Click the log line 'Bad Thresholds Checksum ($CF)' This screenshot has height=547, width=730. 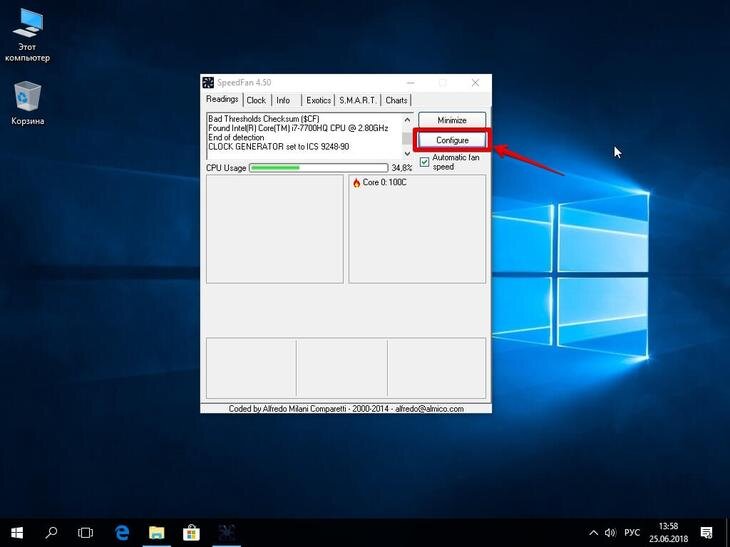pos(264,119)
